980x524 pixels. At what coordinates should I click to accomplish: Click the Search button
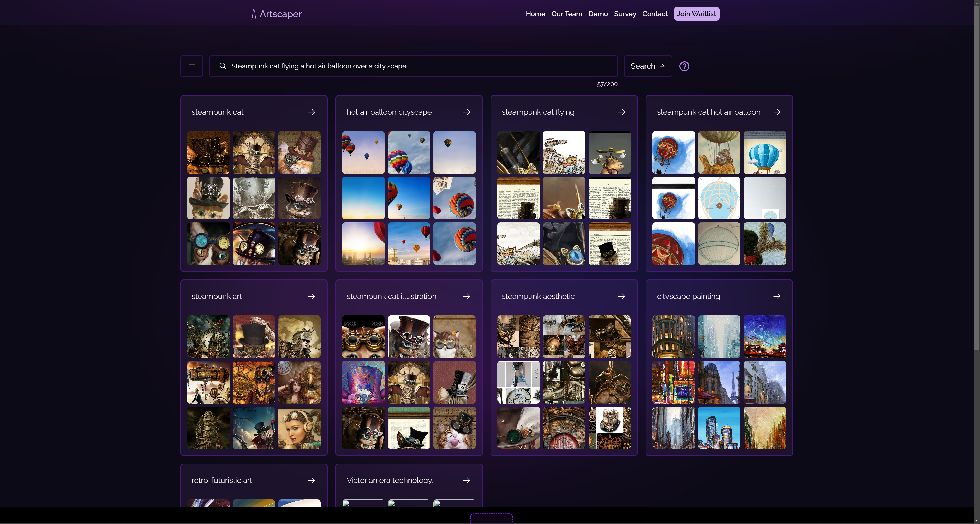[648, 66]
